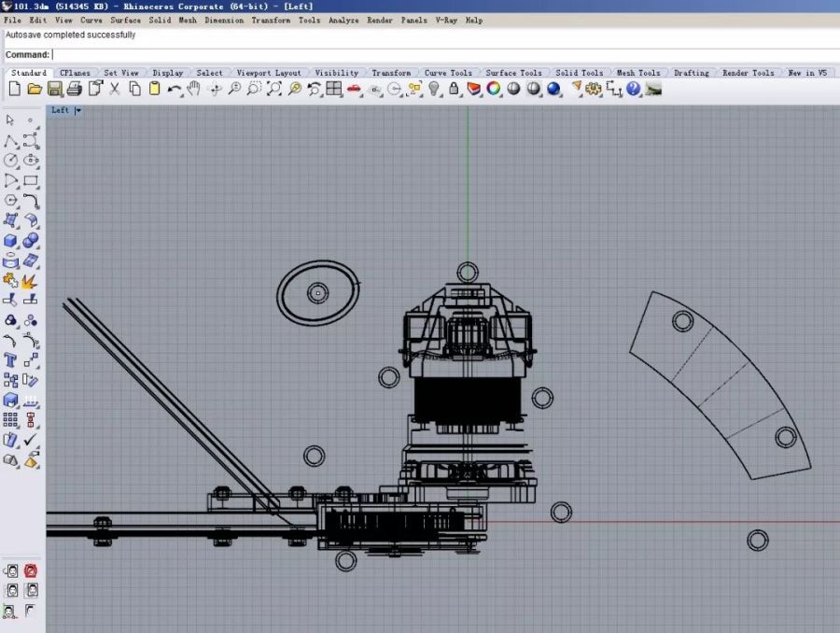Click the color wheel materials icon
Viewport: 840px width, 633px height.
pyautogui.click(x=493, y=89)
